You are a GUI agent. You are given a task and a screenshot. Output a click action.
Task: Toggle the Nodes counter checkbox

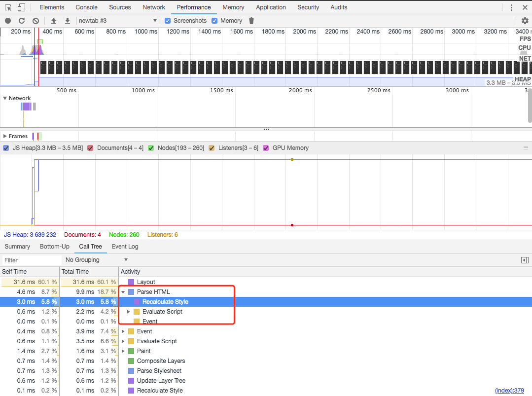click(x=151, y=148)
